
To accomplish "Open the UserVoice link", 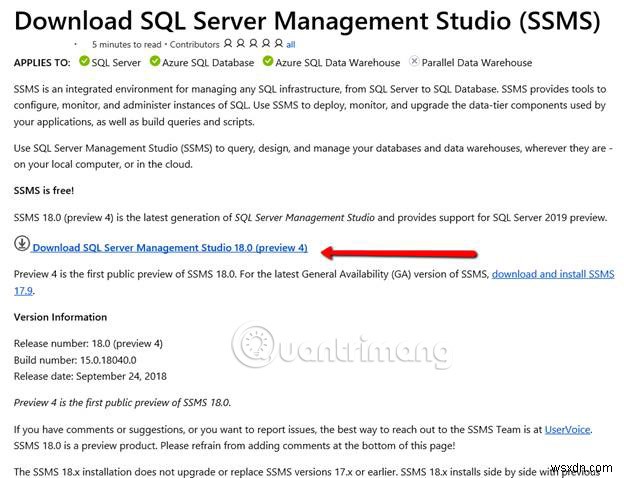I will 567,429.
